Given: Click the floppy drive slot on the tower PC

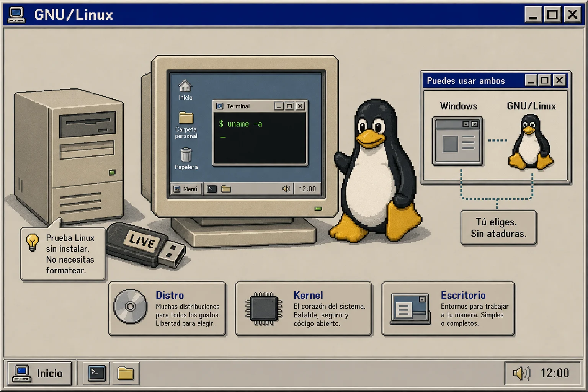Looking at the screenshot, I should pos(88,124).
